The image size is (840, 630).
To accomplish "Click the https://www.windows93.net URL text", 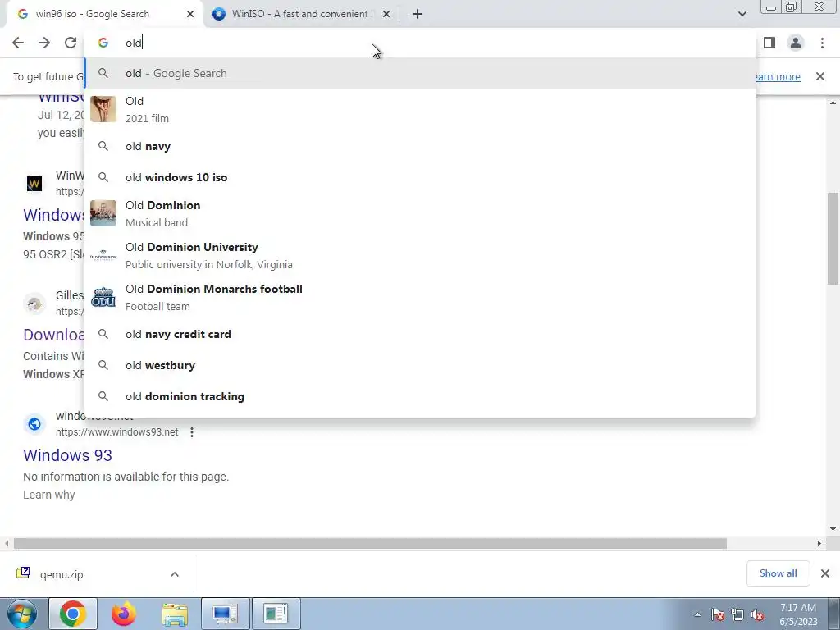I will point(116,431).
